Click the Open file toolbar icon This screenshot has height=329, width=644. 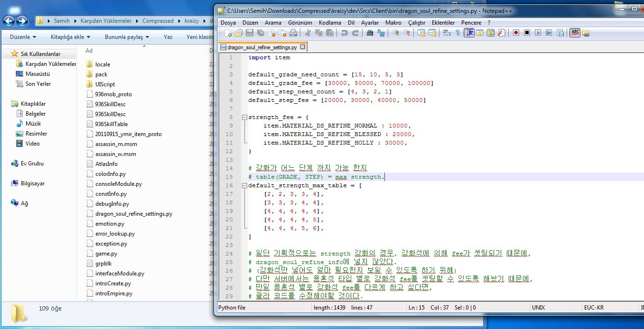click(239, 33)
